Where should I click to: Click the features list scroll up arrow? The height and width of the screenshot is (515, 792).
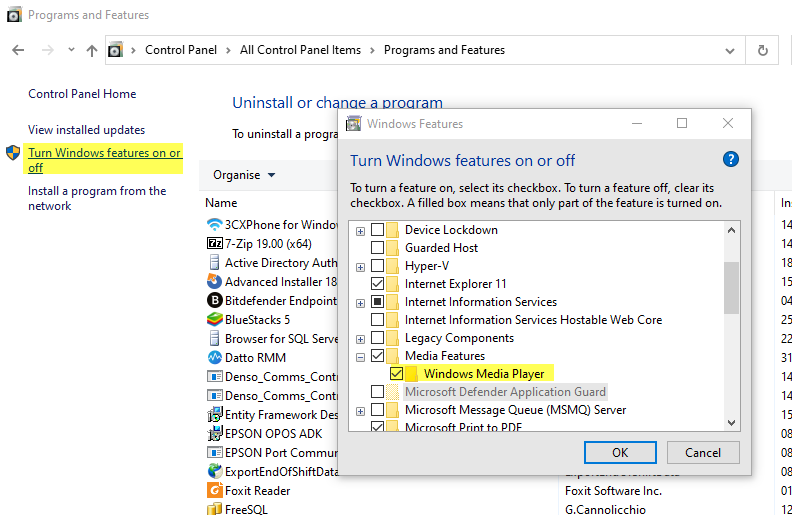731,230
